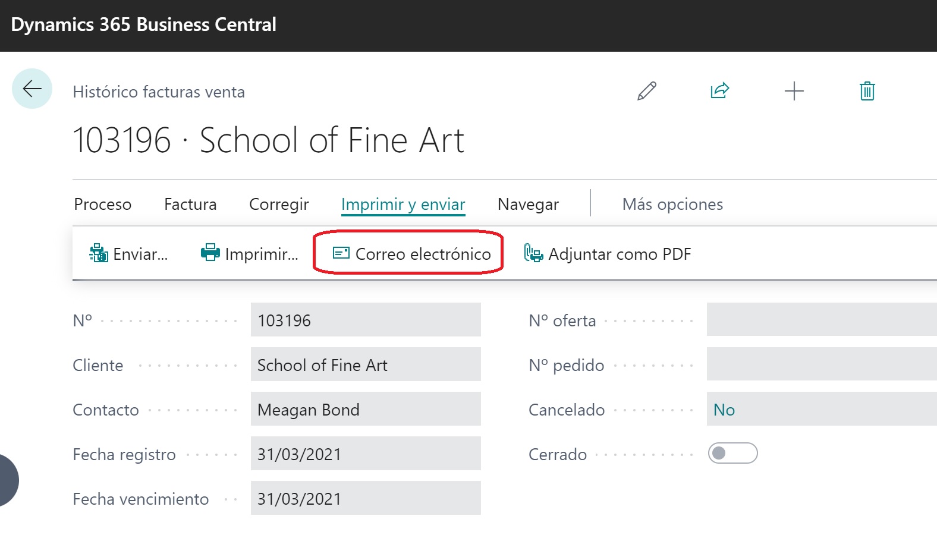Image resolution: width=937 pixels, height=560 pixels.
Task: Click Imprimir... action
Action: click(250, 254)
